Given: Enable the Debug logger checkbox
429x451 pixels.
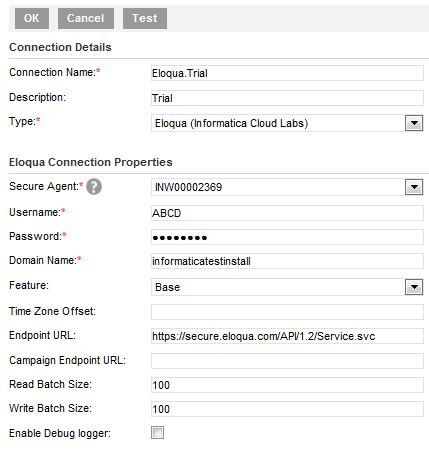Looking at the screenshot, I should point(157,433).
